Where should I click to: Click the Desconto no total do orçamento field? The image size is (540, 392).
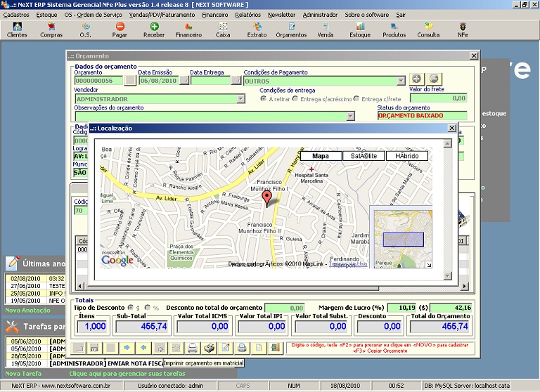285,308
